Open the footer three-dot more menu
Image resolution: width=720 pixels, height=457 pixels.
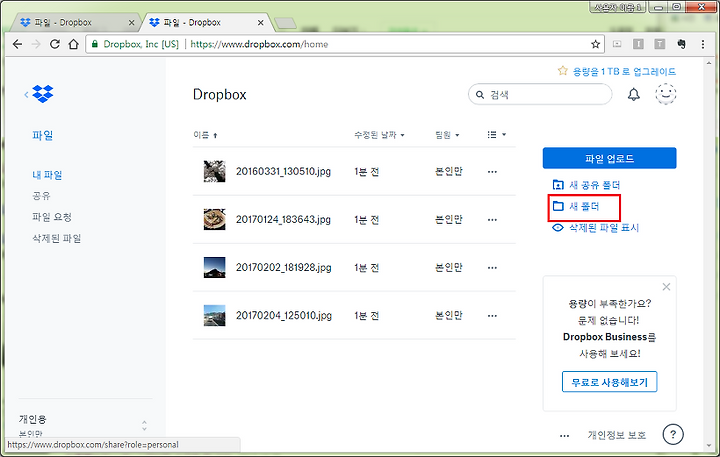tap(564, 435)
